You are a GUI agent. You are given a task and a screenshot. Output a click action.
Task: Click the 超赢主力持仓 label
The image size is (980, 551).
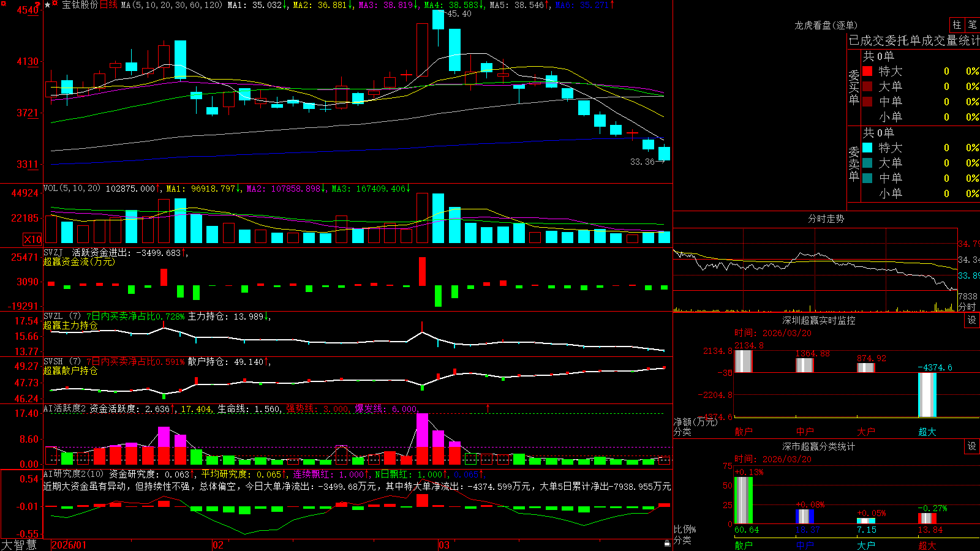click(x=70, y=325)
